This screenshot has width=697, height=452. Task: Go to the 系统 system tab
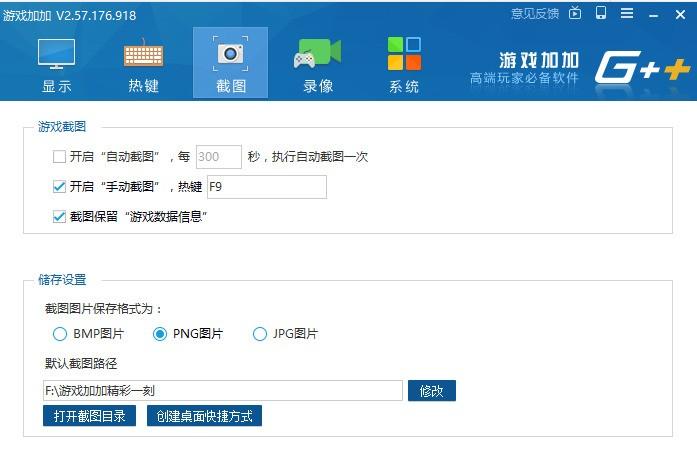pos(404,64)
